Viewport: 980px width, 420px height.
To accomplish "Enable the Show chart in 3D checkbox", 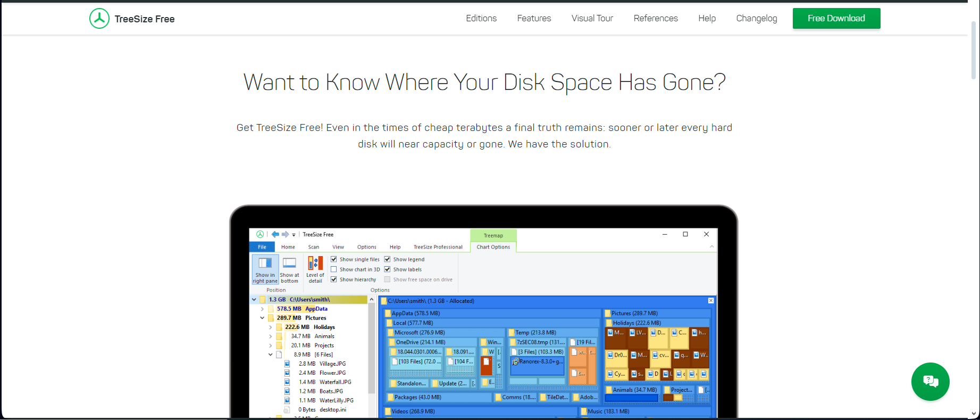I will [334, 269].
